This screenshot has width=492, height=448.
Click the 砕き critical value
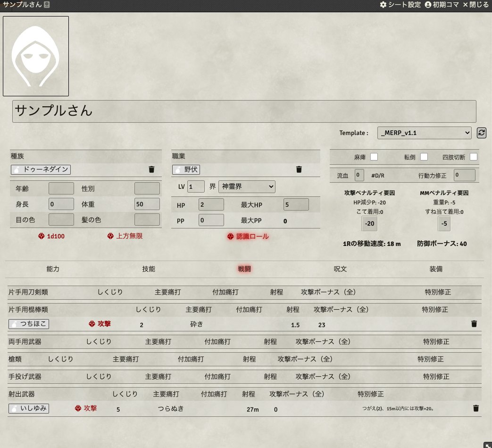tap(197, 324)
